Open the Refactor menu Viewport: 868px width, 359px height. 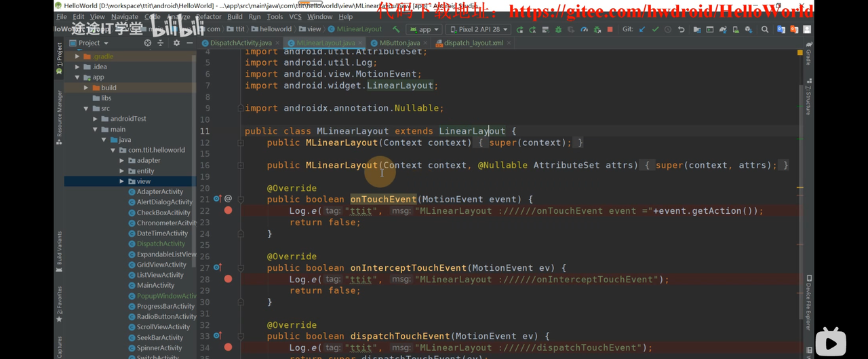coord(208,16)
